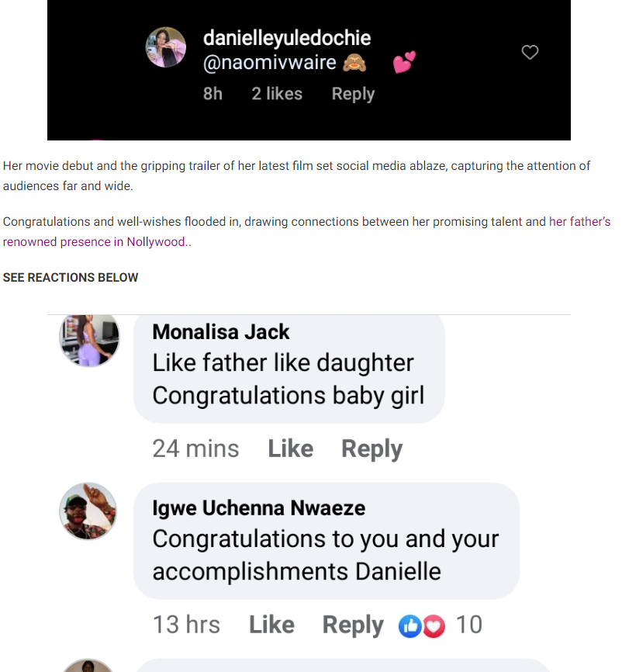This screenshot has width=622, height=672.
Task: Open danielleyuledochie's profile picture
Action: coord(166,47)
